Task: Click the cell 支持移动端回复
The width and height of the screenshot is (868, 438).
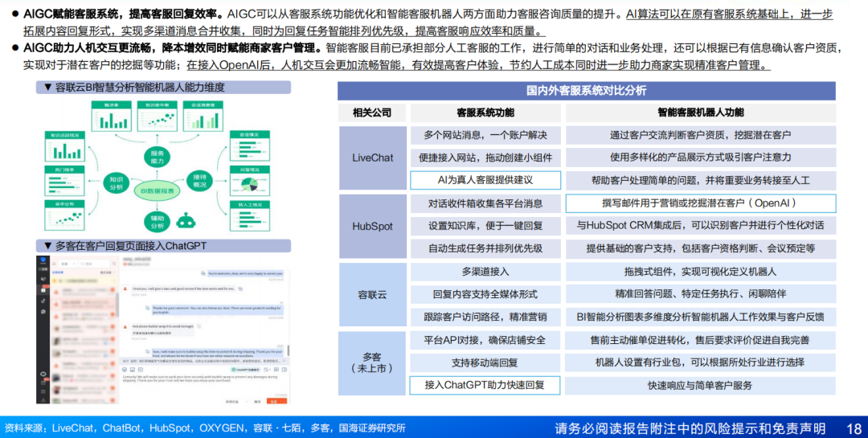Action: [485, 362]
